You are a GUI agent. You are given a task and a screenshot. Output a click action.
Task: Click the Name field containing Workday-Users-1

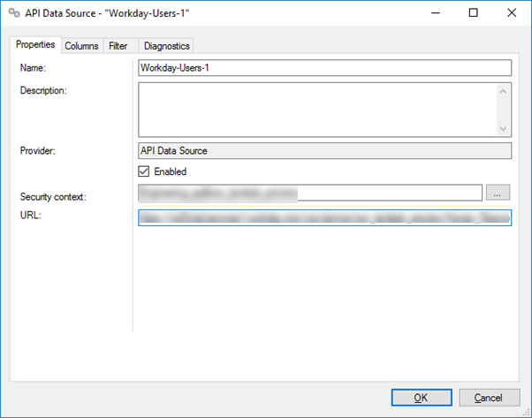[x=324, y=68]
